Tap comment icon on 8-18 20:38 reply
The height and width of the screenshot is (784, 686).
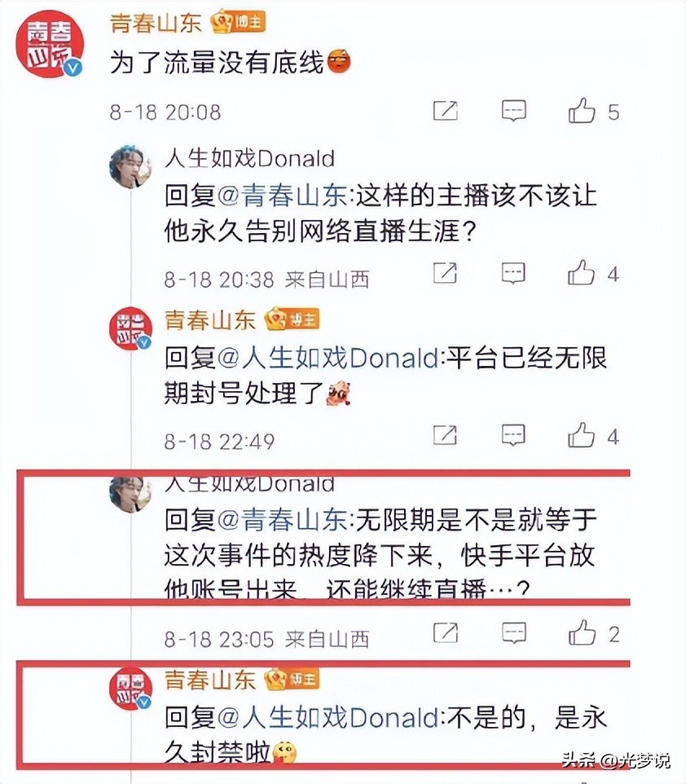click(x=513, y=273)
